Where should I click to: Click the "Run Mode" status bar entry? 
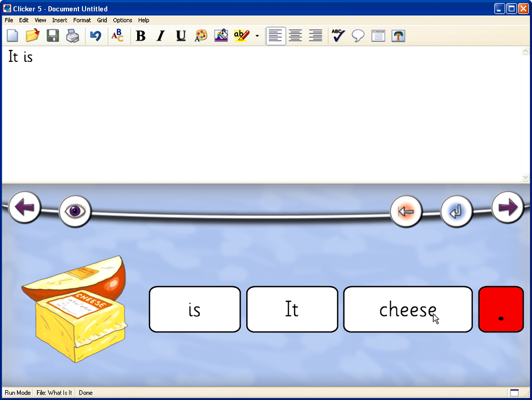(18, 393)
